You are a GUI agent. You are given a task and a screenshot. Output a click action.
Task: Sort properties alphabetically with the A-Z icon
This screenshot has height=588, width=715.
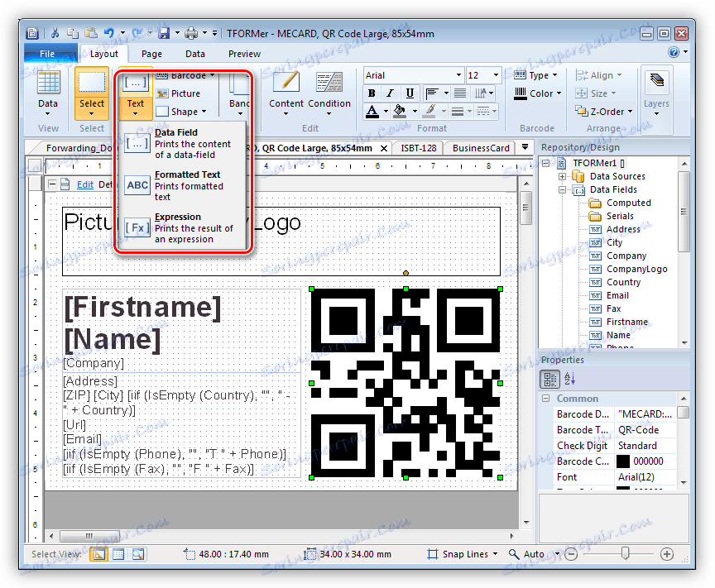(x=569, y=379)
